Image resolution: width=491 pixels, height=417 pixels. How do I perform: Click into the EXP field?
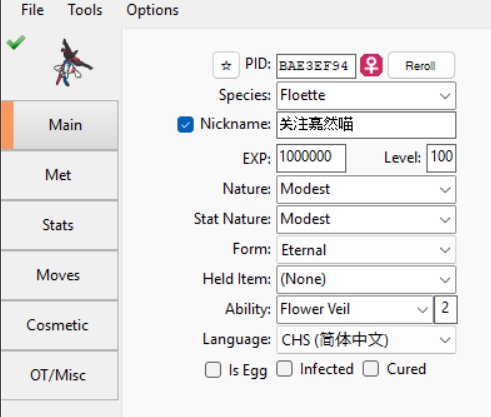(311, 158)
